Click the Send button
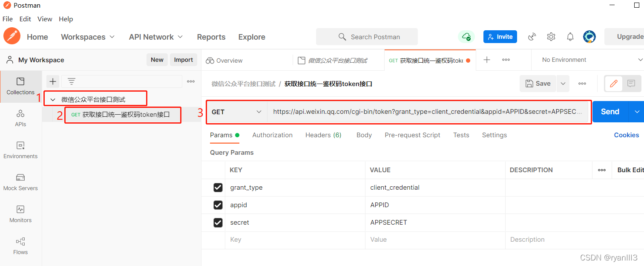644x266 pixels. [610, 112]
